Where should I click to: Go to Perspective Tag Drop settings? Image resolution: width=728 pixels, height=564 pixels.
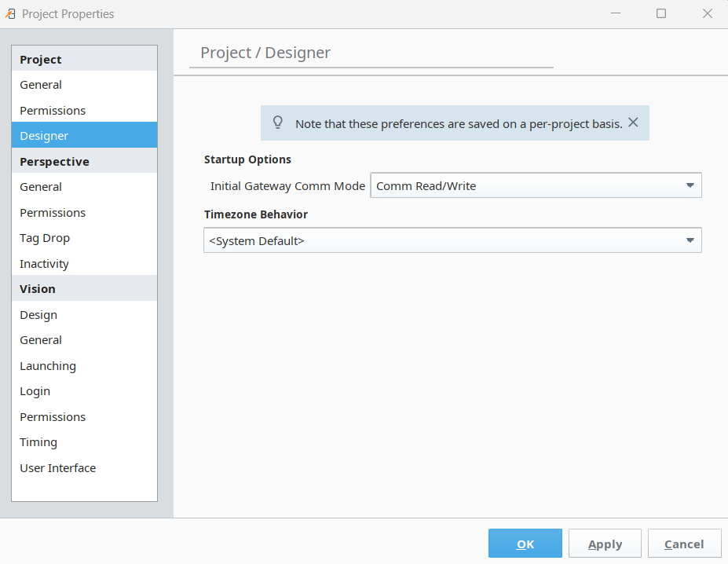45,238
